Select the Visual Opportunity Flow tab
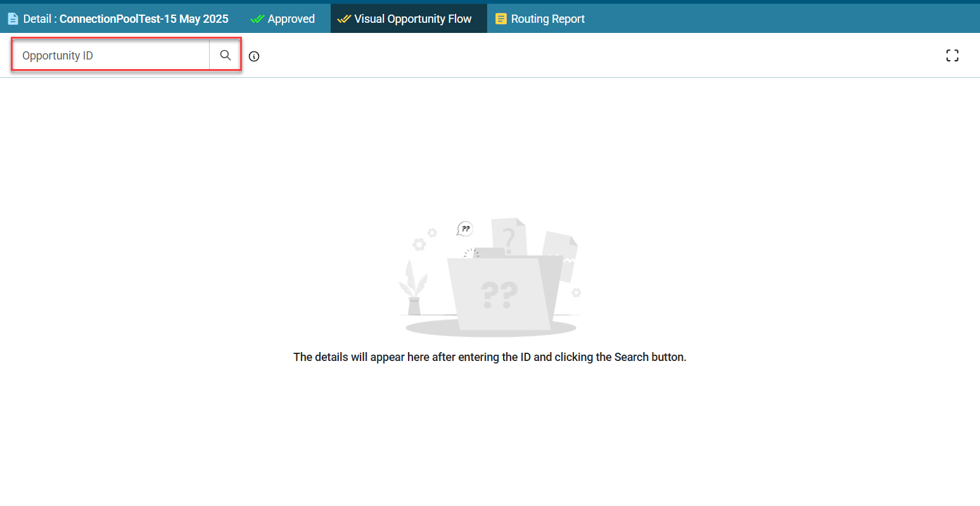 [412, 19]
